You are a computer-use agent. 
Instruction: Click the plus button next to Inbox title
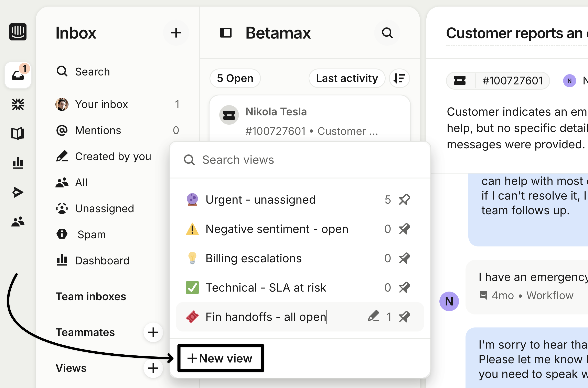coord(176,33)
